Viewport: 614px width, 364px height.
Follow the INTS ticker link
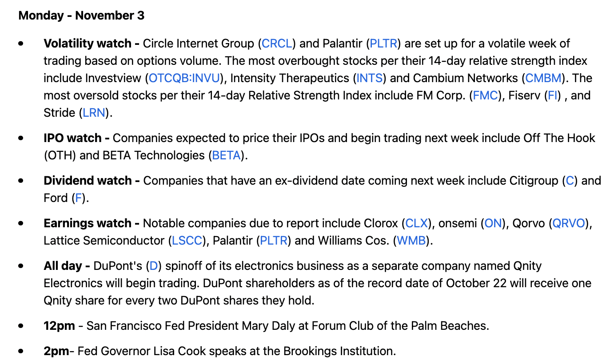(370, 78)
